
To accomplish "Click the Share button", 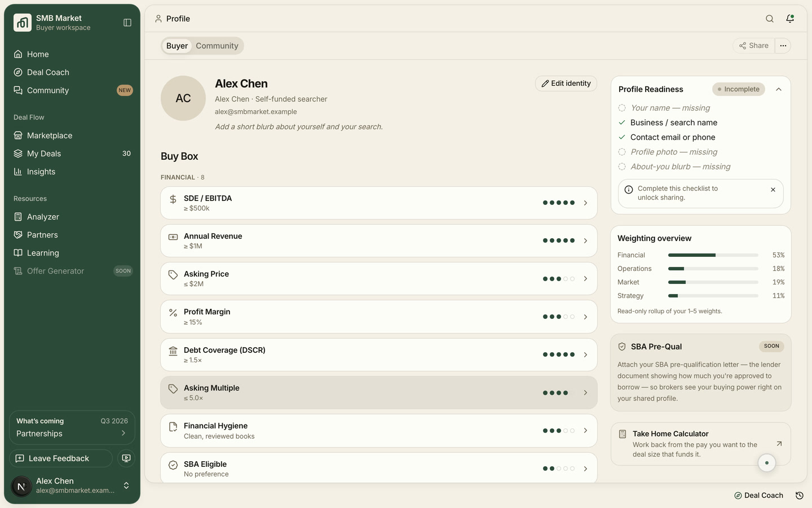I will pyautogui.click(x=754, y=46).
